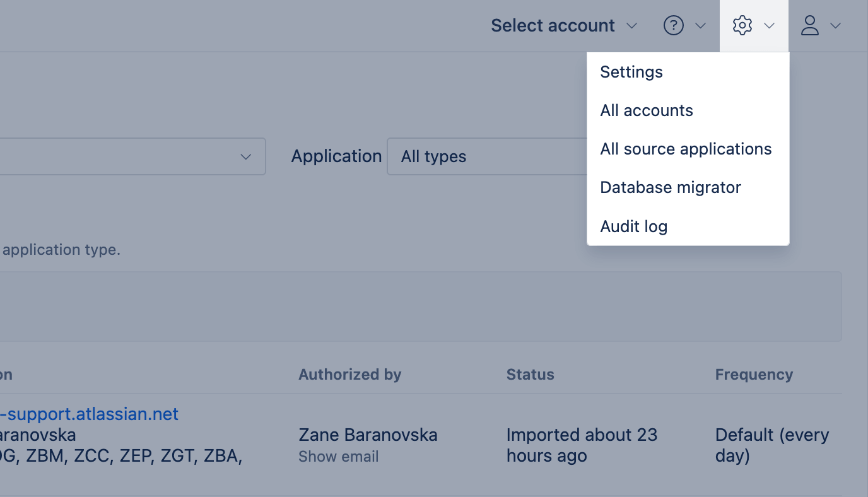Click the Authorized by column header
The width and height of the screenshot is (868, 497).
coord(350,375)
